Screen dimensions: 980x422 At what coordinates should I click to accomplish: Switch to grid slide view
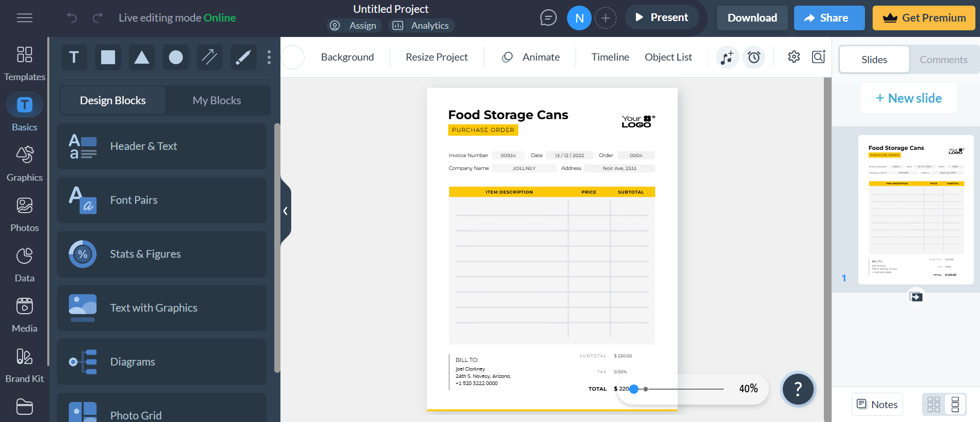934,405
